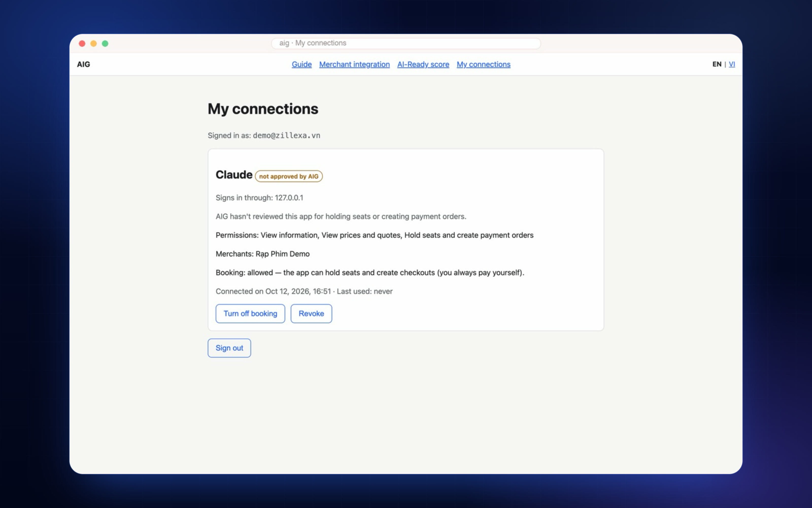Open the AI-Ready score page

[x=423, y=64]
